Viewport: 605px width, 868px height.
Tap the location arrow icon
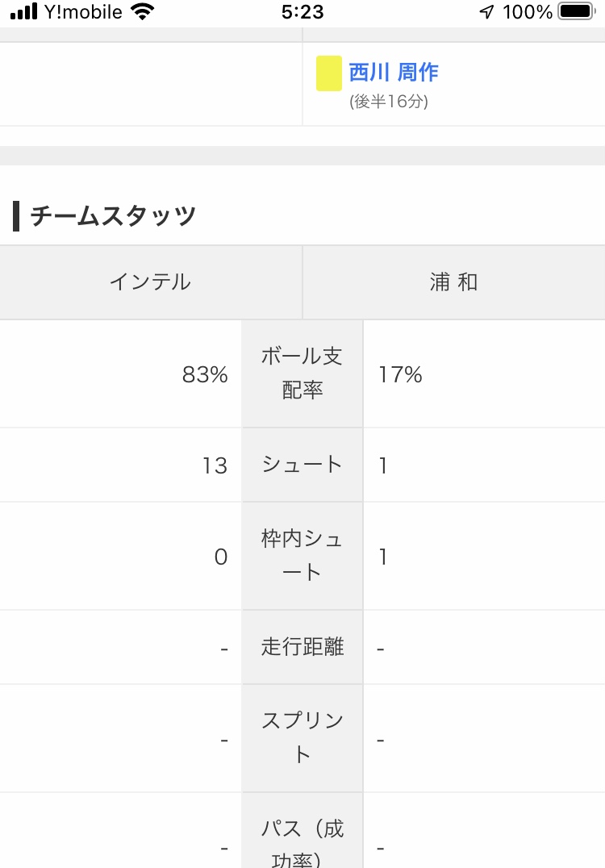click(x=487, y=11)
